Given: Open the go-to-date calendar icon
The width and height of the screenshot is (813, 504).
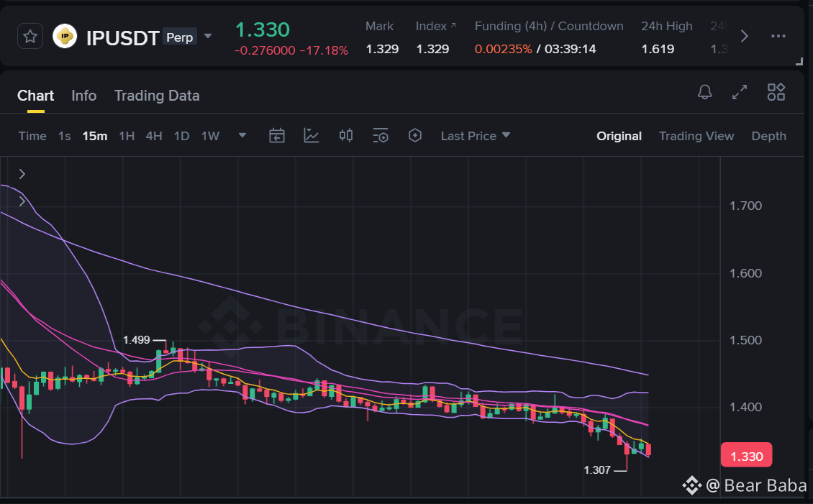Looking at the screenshot, I should 277,136.
